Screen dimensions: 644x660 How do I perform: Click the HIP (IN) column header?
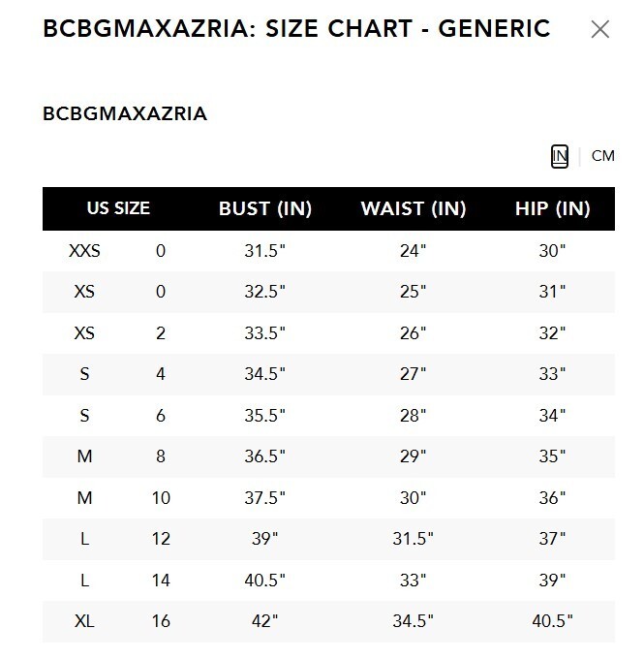pyautogui.click(x=552, y=208)
